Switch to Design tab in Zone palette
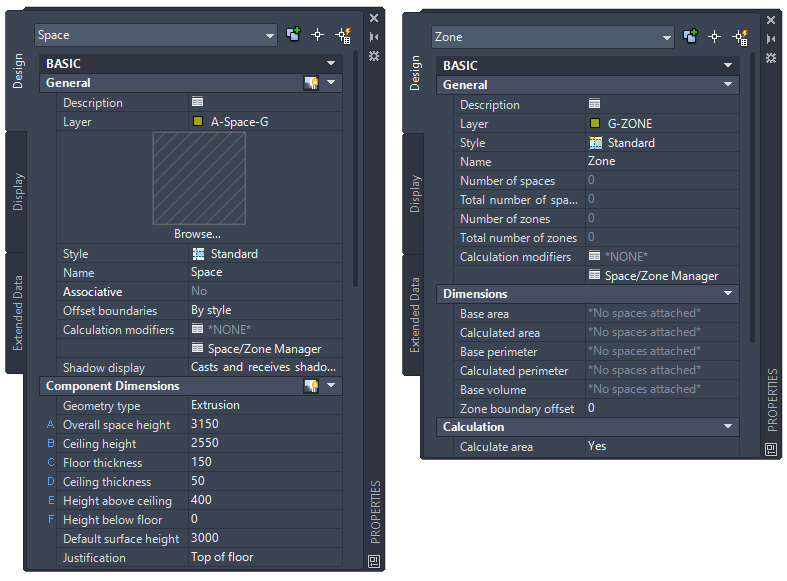 415,73
